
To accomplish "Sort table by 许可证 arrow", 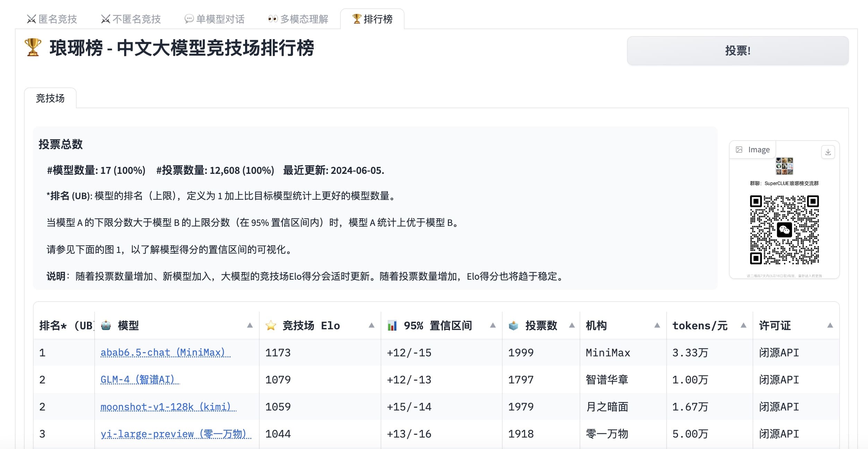I will [x=830, y=325].
